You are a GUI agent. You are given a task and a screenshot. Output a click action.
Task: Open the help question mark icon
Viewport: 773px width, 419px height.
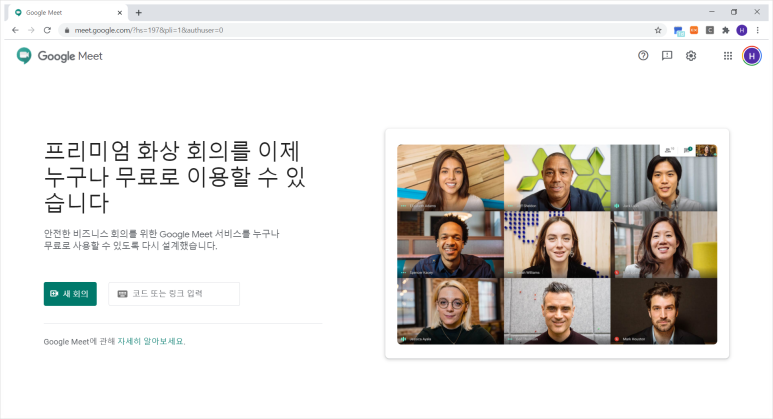pos(643,56)
